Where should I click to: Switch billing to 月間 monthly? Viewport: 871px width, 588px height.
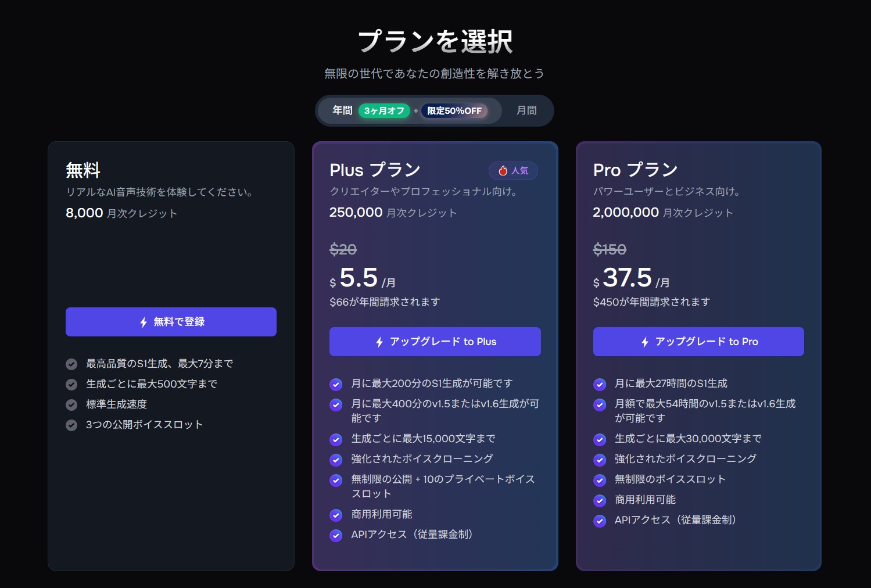pyautogui.click(x=526, y=110)
